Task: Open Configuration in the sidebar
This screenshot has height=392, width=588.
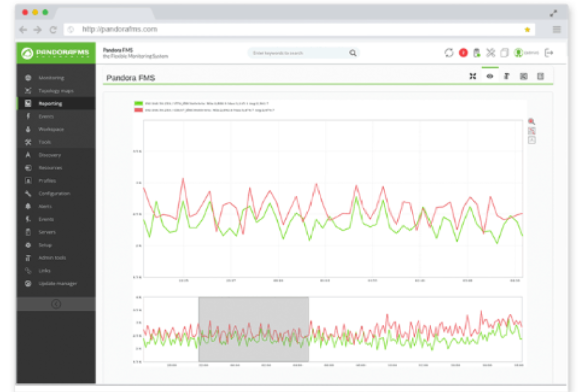Action: tap(56, 194)
